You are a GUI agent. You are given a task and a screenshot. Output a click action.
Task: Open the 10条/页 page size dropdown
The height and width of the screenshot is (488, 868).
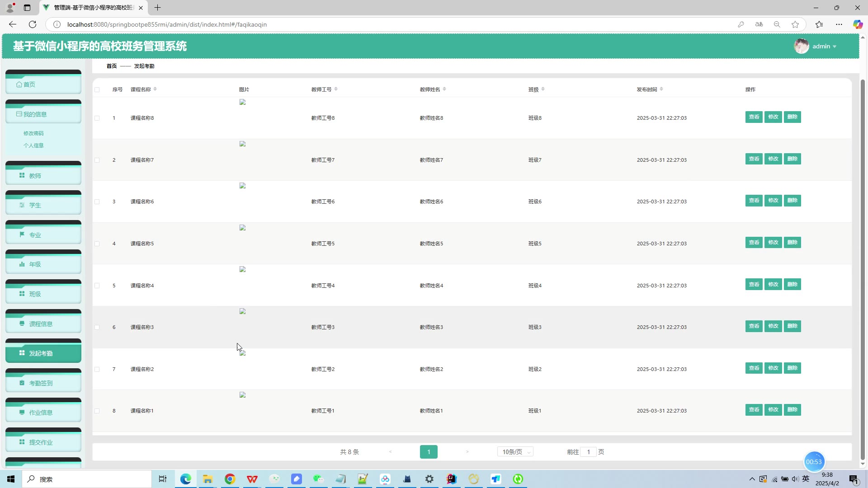point(515,452)
